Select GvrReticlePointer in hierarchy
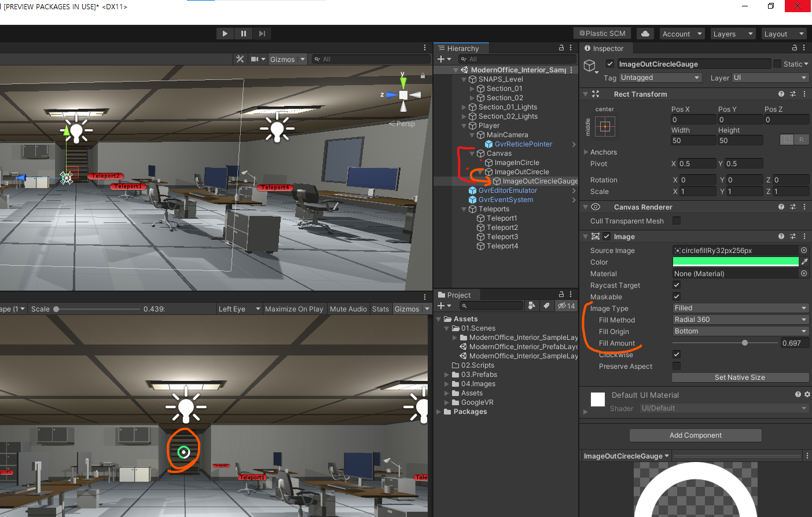This screenshot has height=517, width=812. click(523, 144)
